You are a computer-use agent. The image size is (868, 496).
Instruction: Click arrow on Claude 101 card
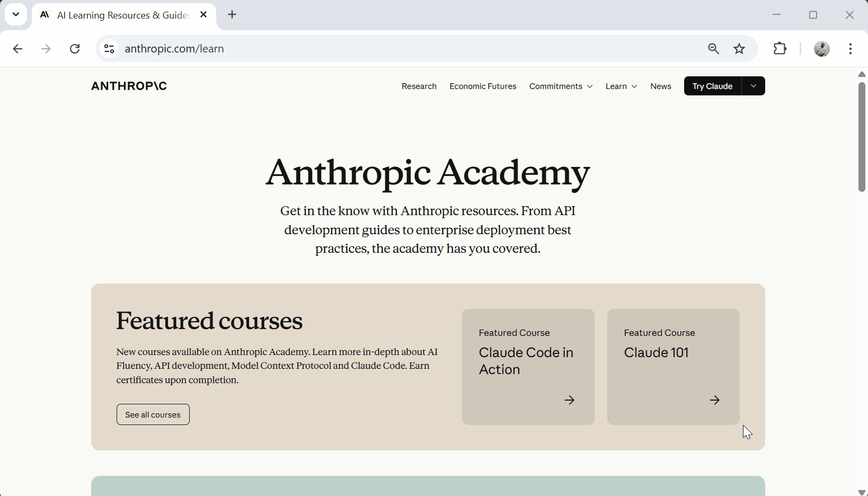click(x=715, y=400)
